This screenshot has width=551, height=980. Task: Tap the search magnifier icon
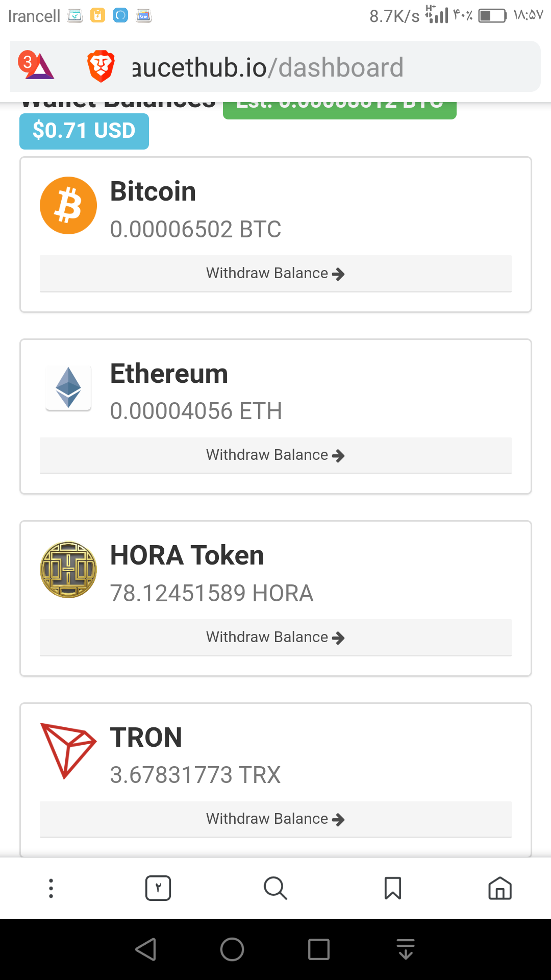point(275,888)
